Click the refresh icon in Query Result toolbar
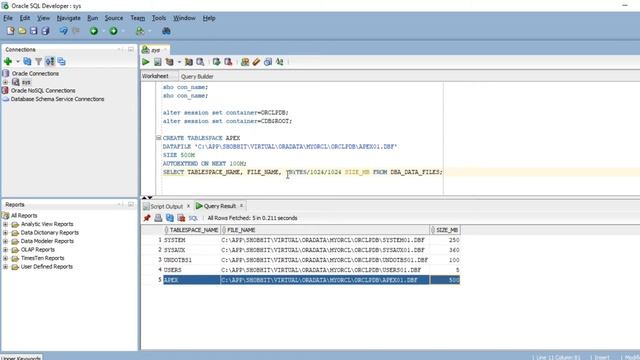 170,218
